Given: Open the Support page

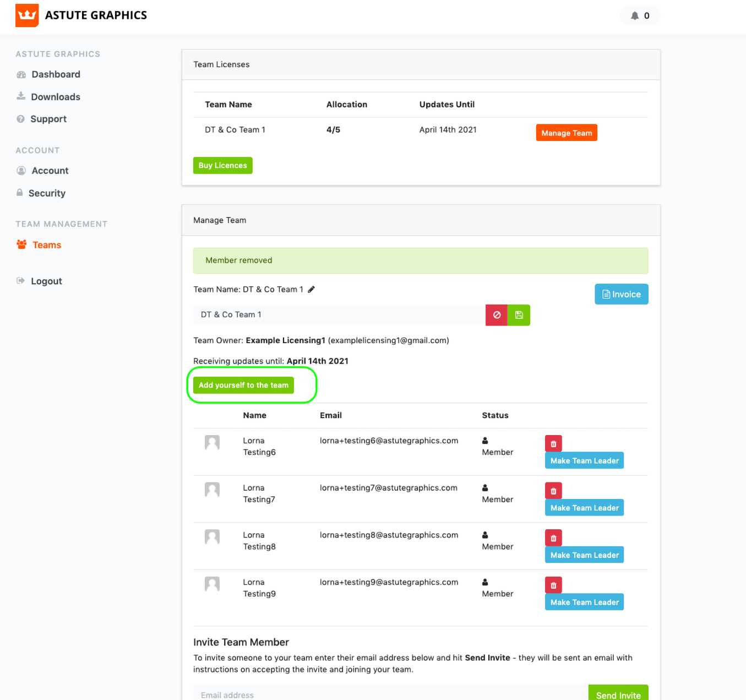Looking at the screenshot, I should [x=48, y=119].
